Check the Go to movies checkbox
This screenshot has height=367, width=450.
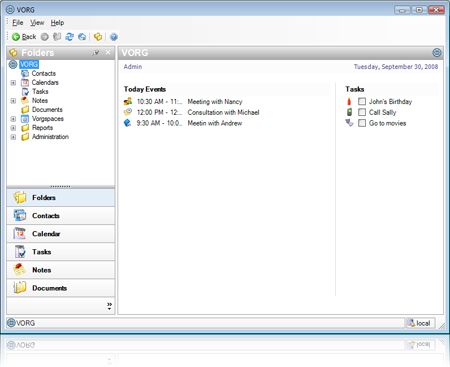click(x=362, y=123)
